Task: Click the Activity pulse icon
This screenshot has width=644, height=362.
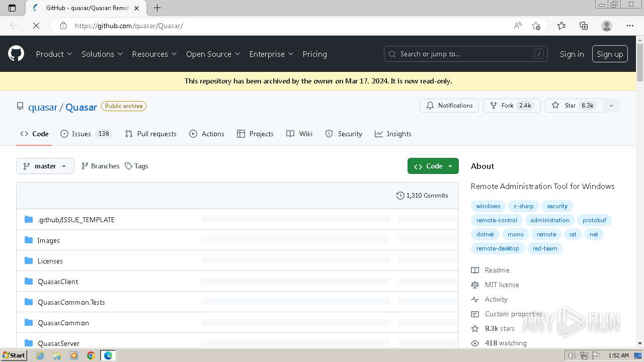Action: 475,299
